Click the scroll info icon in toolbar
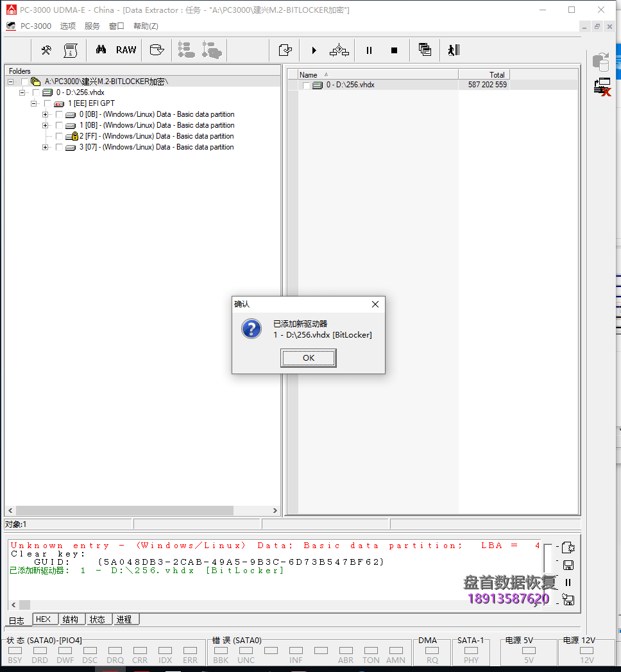 71,50
